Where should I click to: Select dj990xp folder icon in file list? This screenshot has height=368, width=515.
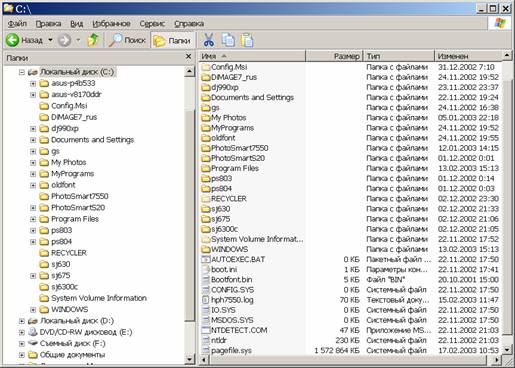coord(205,87)
